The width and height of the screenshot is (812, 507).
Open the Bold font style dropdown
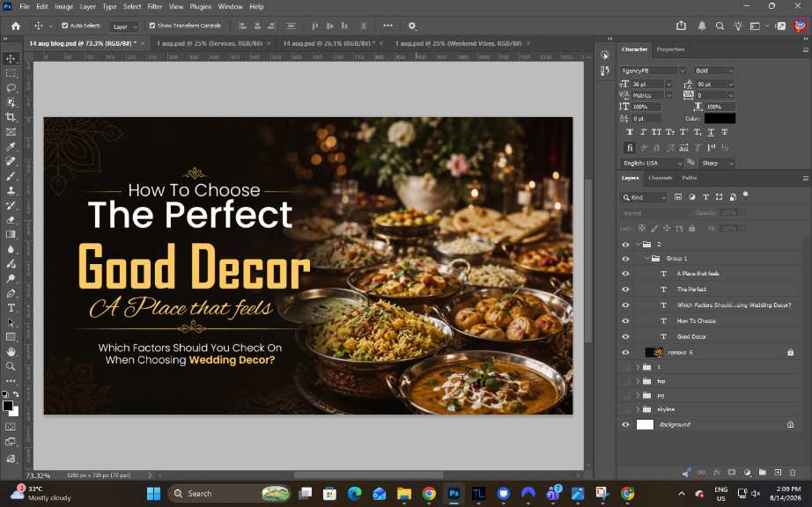click(x=714, y=70)
